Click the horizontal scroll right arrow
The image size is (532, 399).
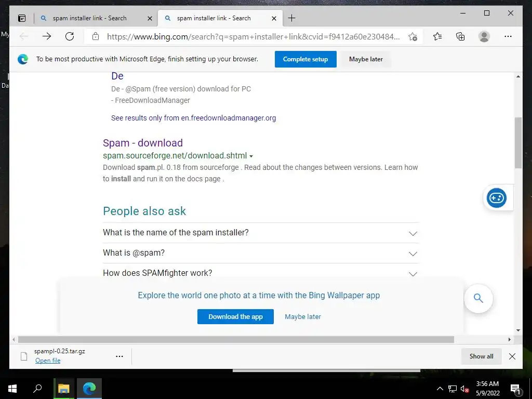tap(509, 340)
